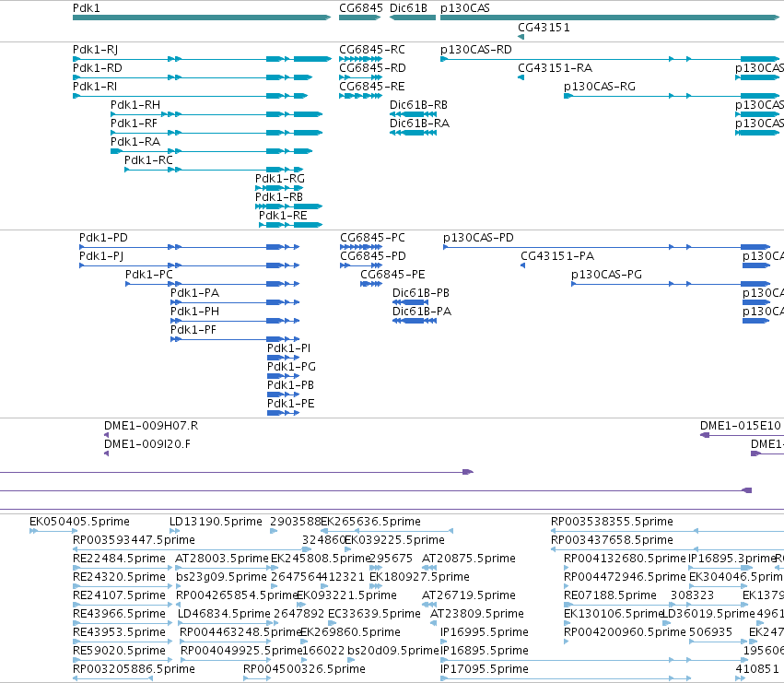Click protein Pdk1-PE
The height and width of the screenshot is (683, 784).
click(x=291, y=404)
